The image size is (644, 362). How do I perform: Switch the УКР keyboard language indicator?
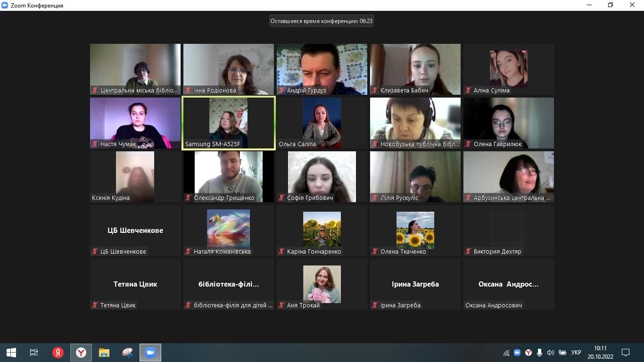coord(576,353)
